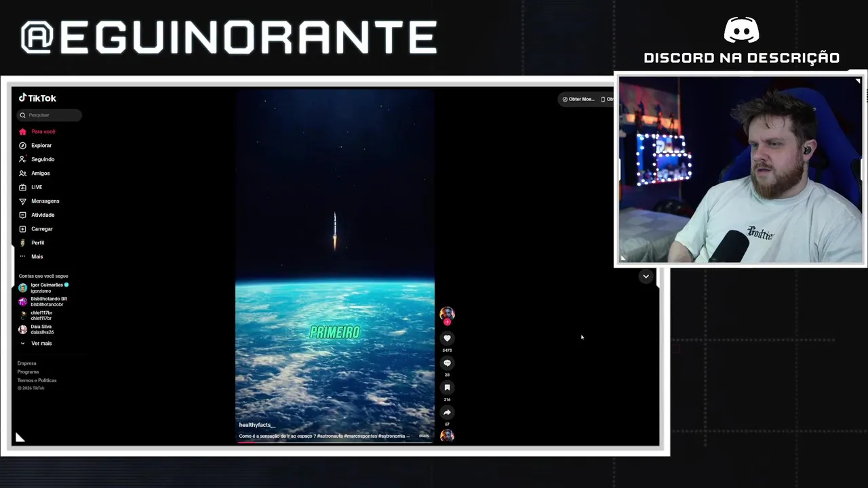Open Explorar with the compass icon
The width and height of the screenshot is (868, 488).
(x=35, y=146)
